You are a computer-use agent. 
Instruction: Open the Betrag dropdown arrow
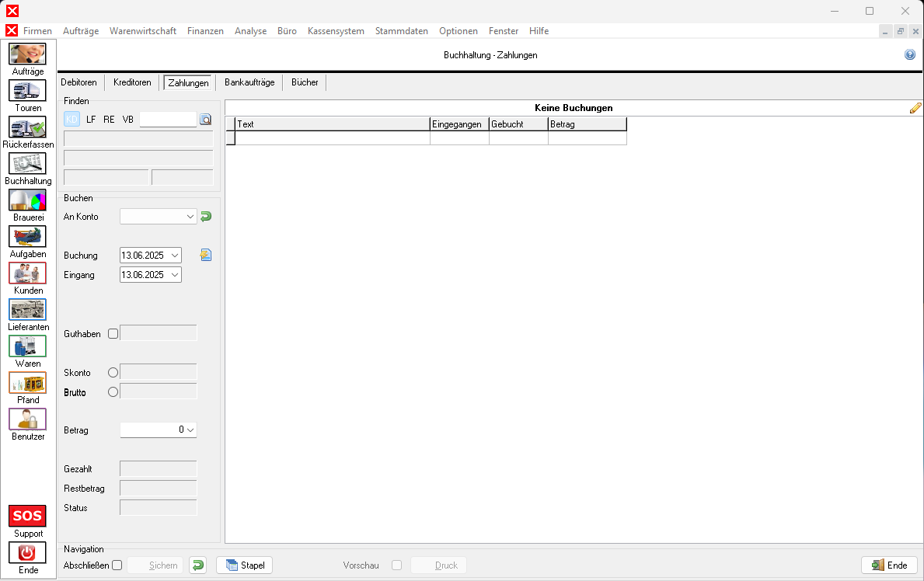[x=190, y=430]
